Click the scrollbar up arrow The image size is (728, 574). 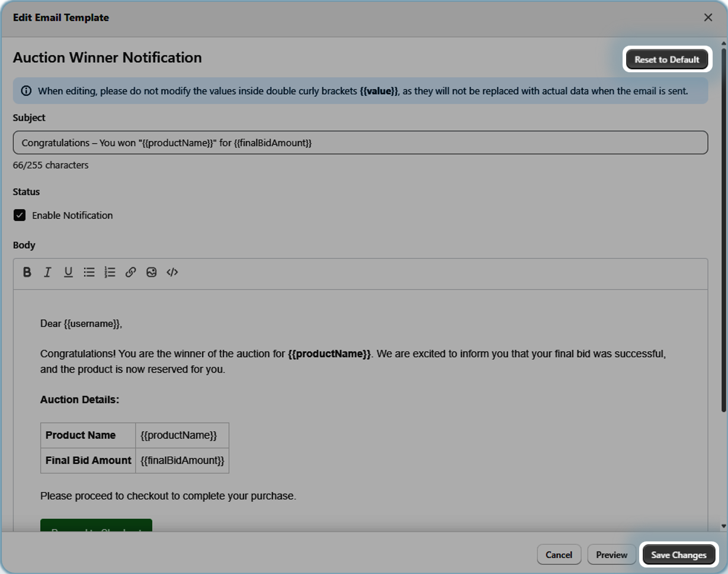(x=723, y=44)
